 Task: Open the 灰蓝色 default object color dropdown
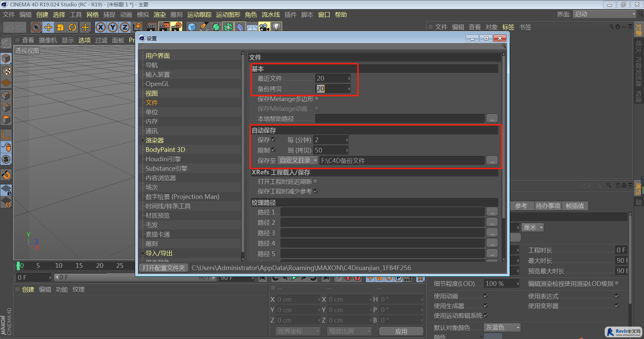[502, 327]
